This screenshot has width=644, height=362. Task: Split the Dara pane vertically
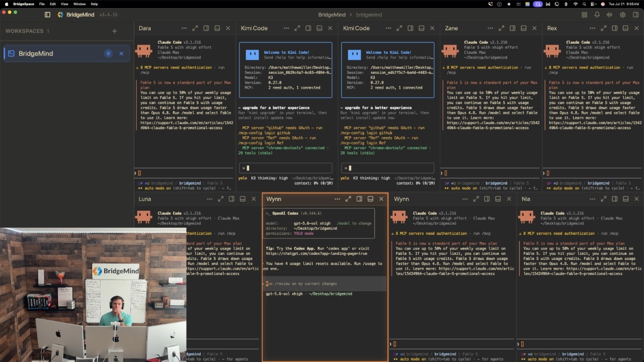click(x=206, y=28)
